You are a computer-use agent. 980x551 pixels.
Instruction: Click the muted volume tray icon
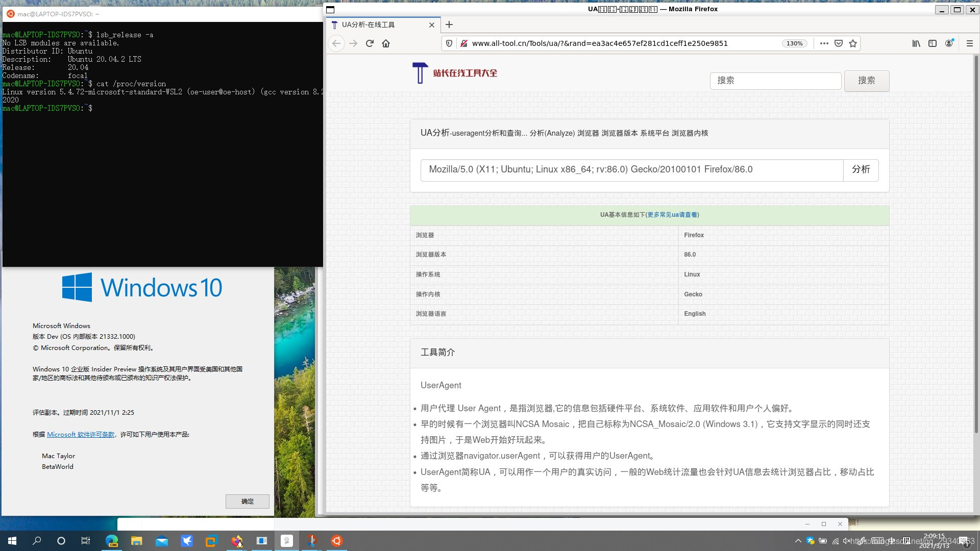[847, 541]
